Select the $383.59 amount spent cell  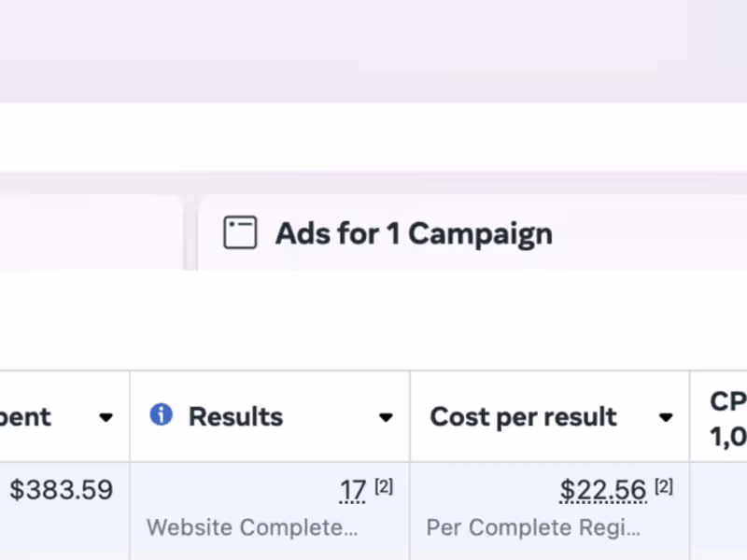coord(62,490)
